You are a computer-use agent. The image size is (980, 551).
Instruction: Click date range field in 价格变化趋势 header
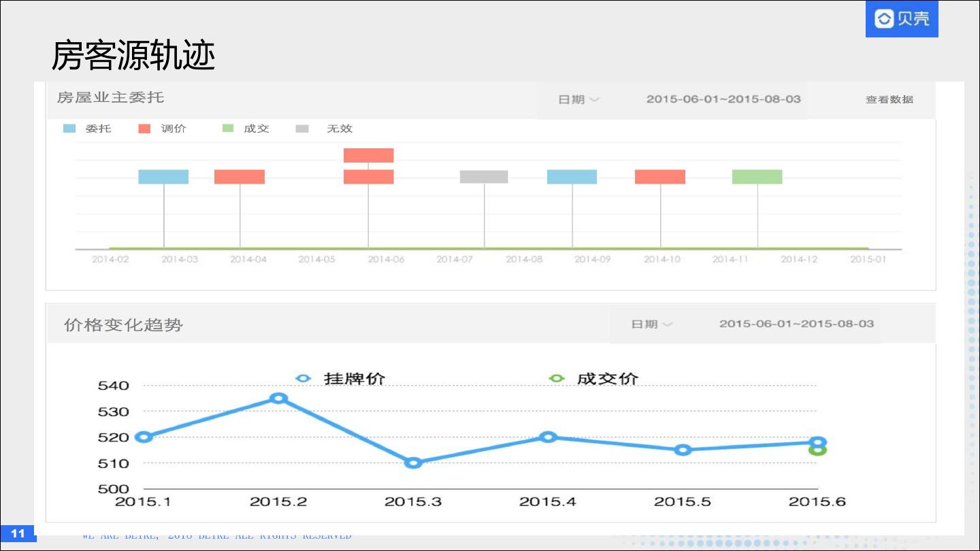(796, 324)
